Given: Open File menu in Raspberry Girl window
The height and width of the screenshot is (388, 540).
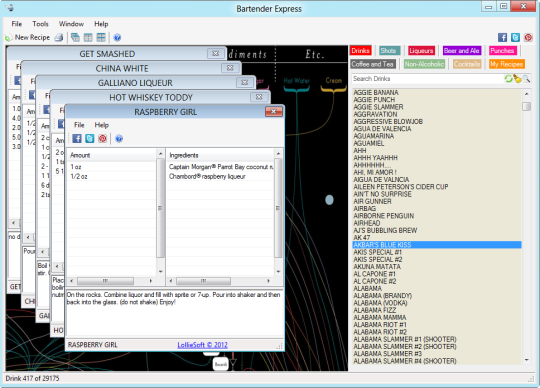Looking at the screenshot, I should [79, 125].
